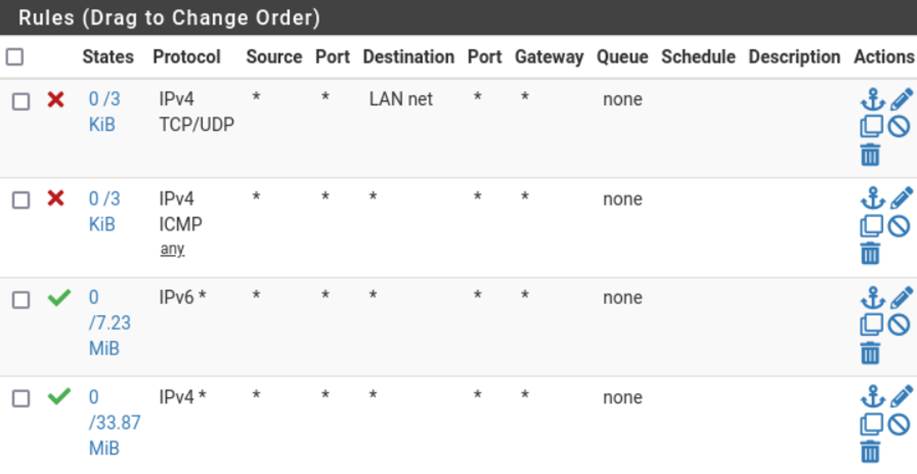The image size is (917, 474).
Task: Disable the IPv4 ICMP rule
Action: [x=898, y=226]
